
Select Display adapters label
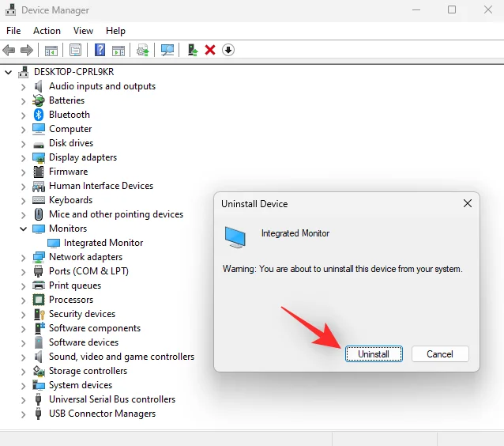(x=83, y=157)
